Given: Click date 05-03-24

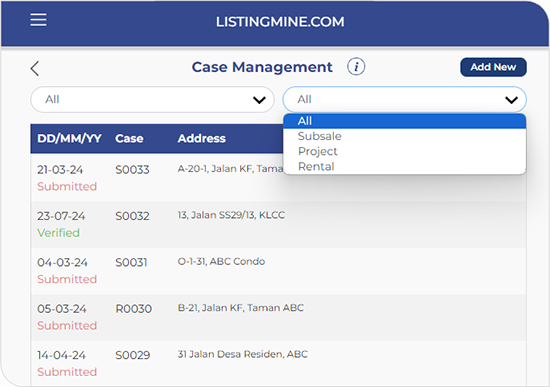Looking at the screenshot, I should (62, 309).
